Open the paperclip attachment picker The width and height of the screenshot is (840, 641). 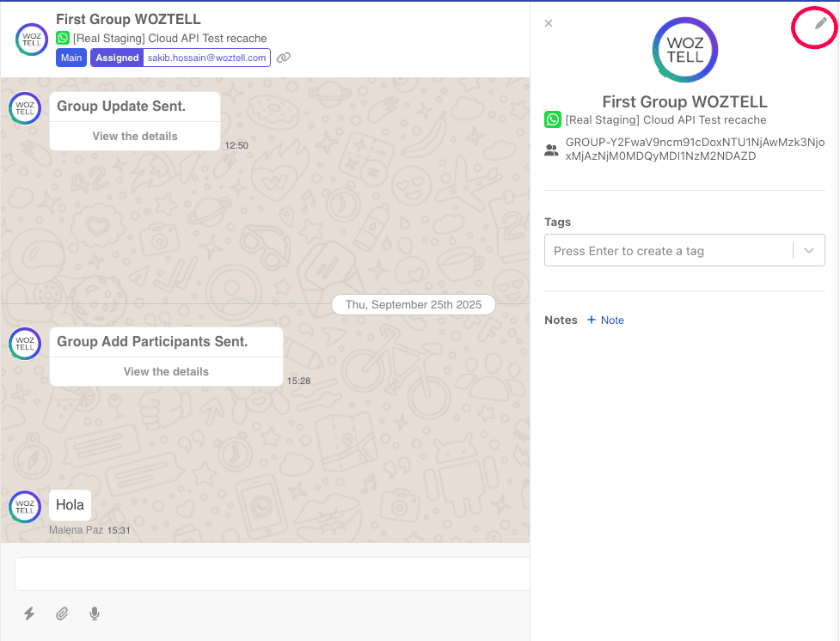(x=62, y=614)
